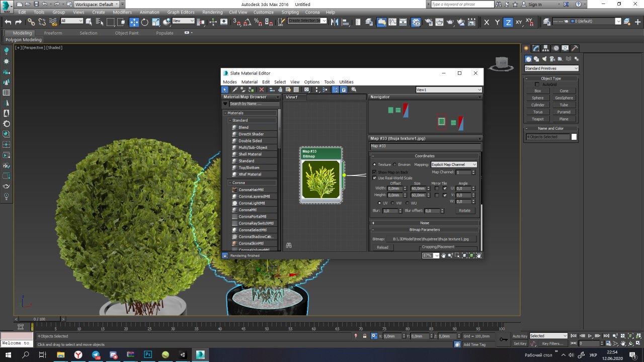
Task: Restrict transform to Z axis
Action: click(508, 22)
